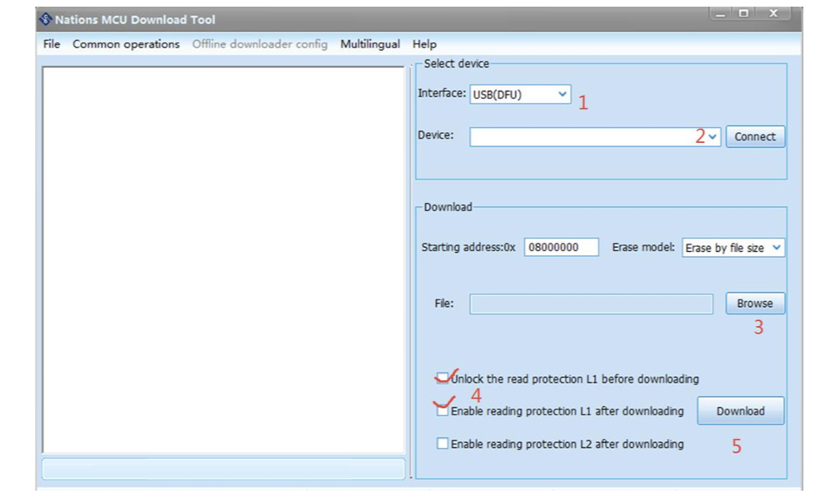Open the Common operations menu
Viewport: 832px width, 504px height.
coord(126,44)
